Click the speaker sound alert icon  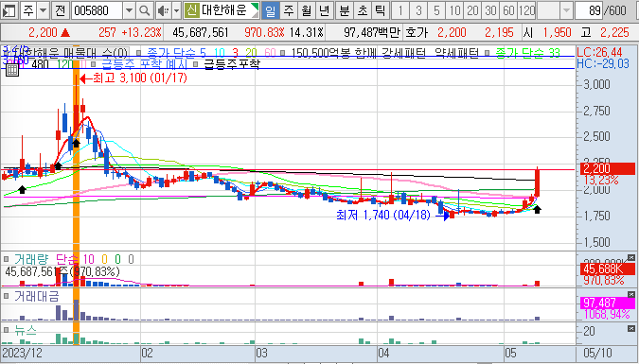click(x=163, y=10)
